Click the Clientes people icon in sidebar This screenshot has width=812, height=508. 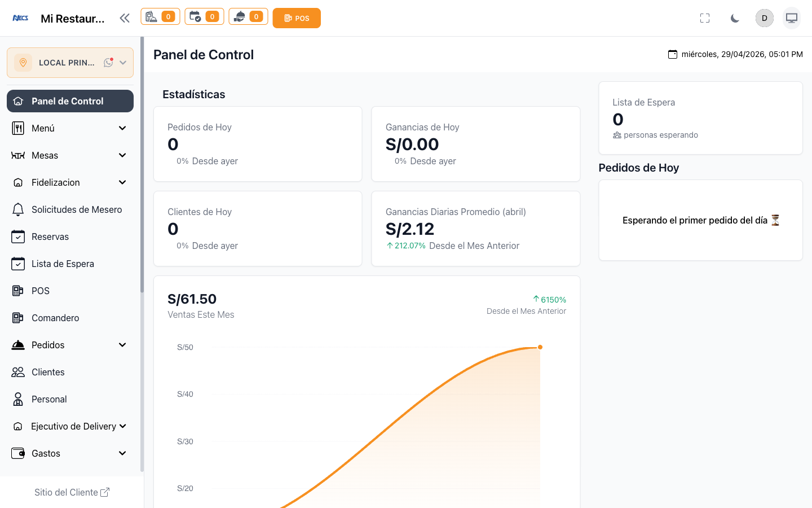point(18,372)
